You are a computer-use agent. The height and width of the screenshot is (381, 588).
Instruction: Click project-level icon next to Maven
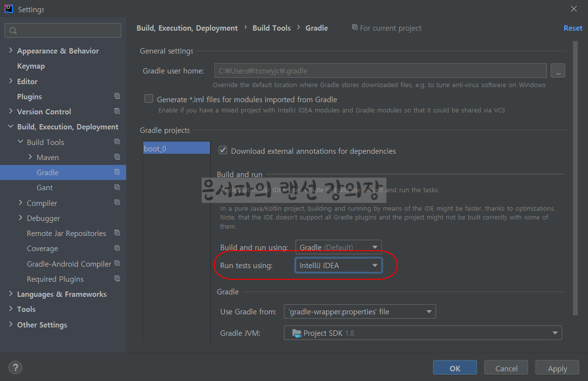click(117, 157)
